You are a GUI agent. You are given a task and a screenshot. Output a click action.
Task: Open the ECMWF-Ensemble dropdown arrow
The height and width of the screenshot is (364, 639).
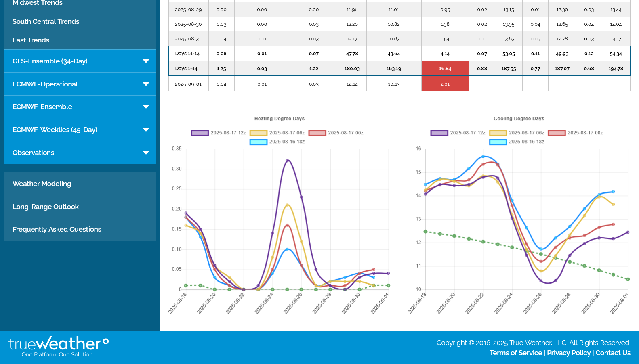point(146,107)
